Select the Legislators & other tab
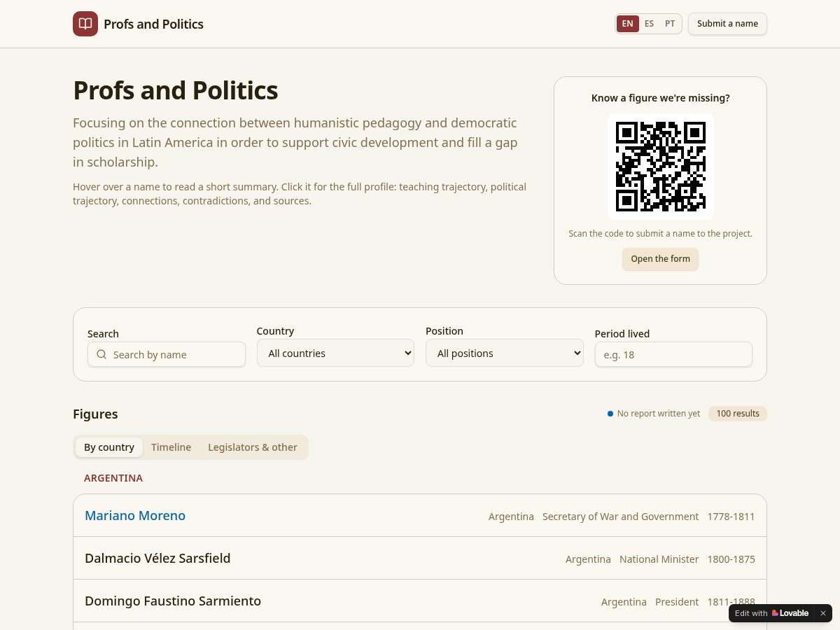This screenshot has height=630, width=840. (x=253, y=447)
